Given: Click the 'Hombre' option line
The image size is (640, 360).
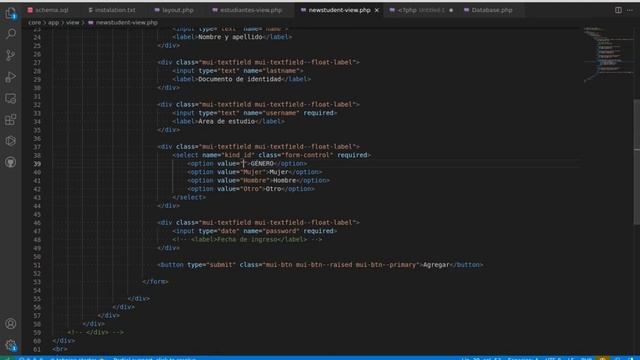Looking at the screenshot, I should click(258, 180).
